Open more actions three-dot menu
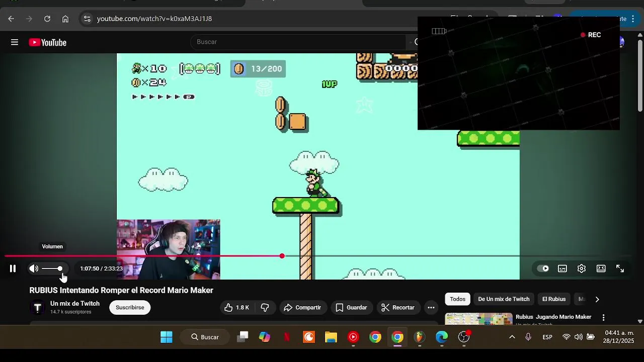This screenshot has height=362, width=644. (x=431, y=307)
